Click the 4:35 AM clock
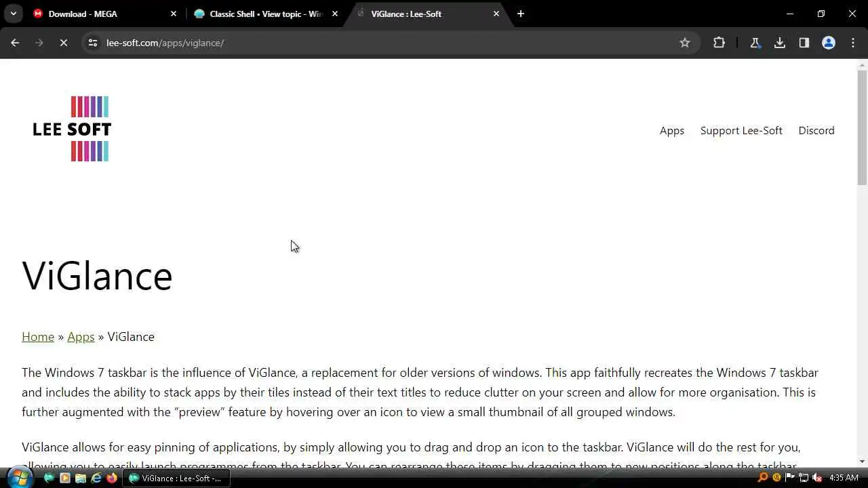This screenshot has width=868, height=488. (844, 478)
